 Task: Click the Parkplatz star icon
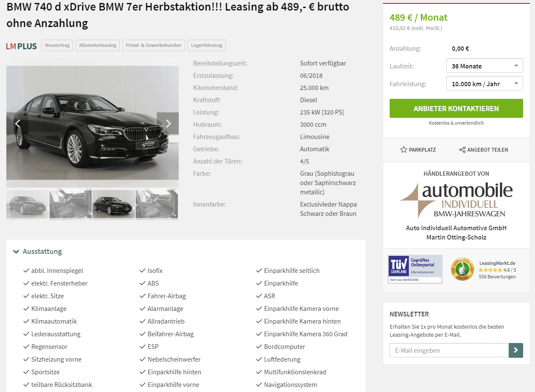point(404,150)
